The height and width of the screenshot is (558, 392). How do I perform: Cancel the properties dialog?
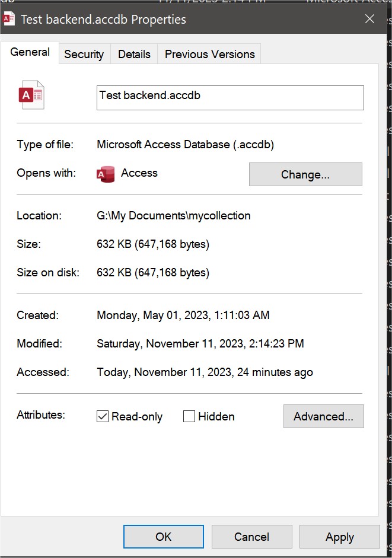click(251, 537)
